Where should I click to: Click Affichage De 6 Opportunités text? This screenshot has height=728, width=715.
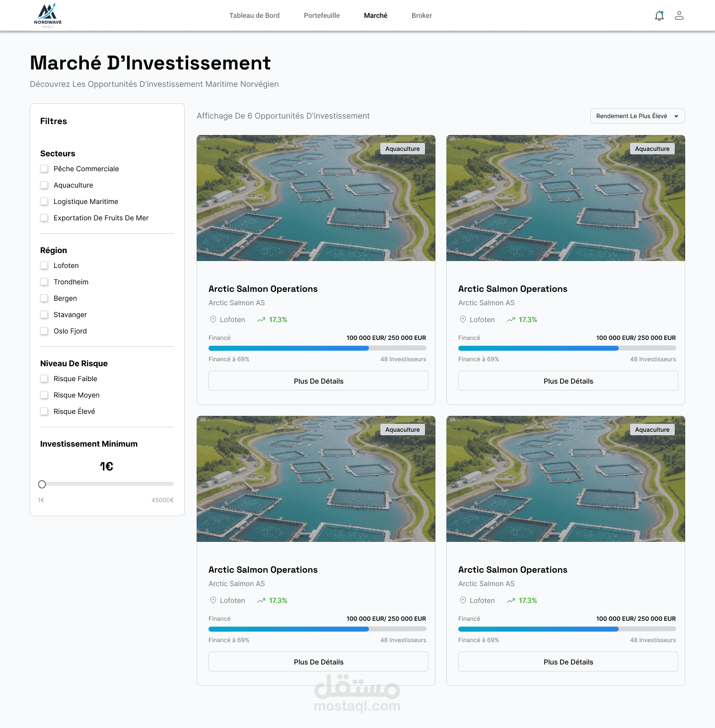(x=283, y=116)
